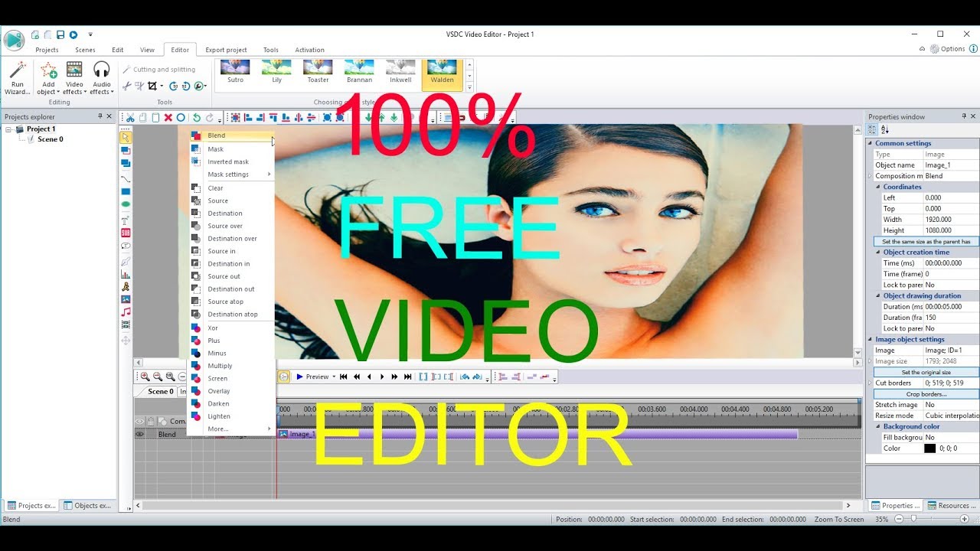
Task: Select the Image_1 clip on timeline
Action: pyautogui.click(x=537, y=434)
